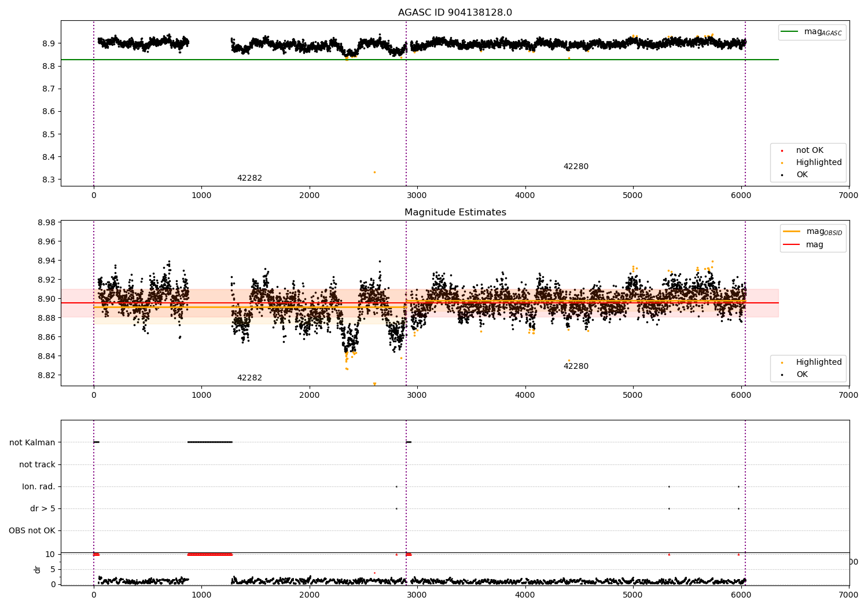This screenshot has width=868, height=608.
Task: Select the "OBS not OK" row label
Action: tap(32, 531)
